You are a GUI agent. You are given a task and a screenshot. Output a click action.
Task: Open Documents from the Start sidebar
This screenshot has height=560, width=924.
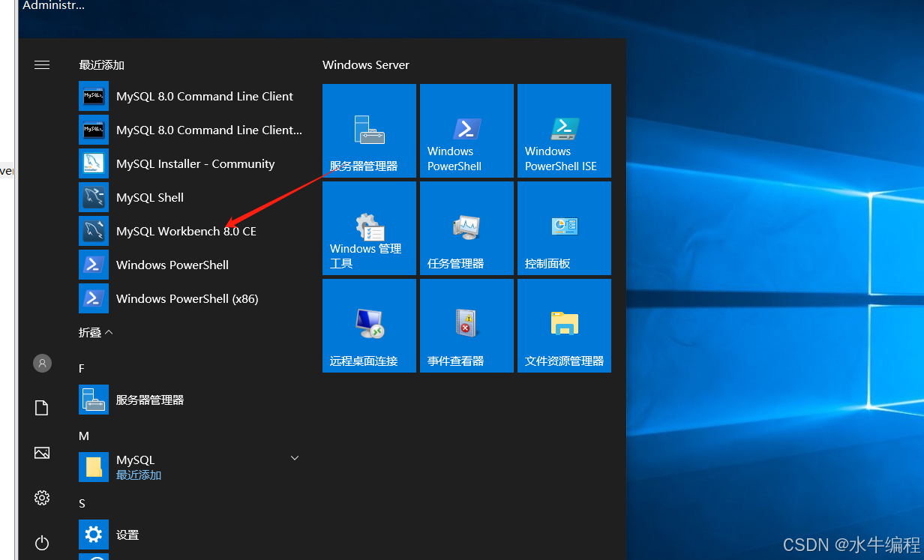coord(42,408)
